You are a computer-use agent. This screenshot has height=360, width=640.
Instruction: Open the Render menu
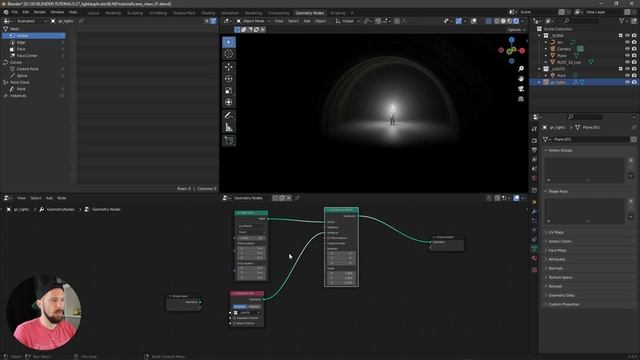point(40,12)
